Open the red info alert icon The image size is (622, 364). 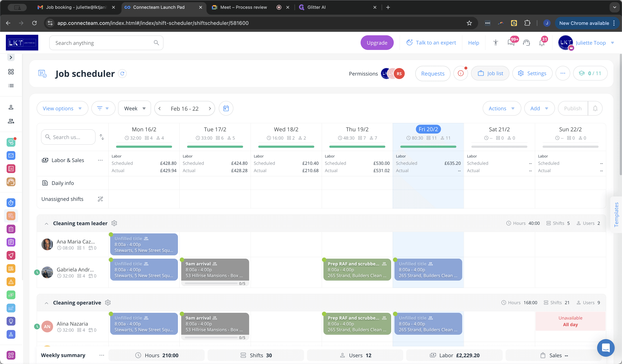pos(461,74)
